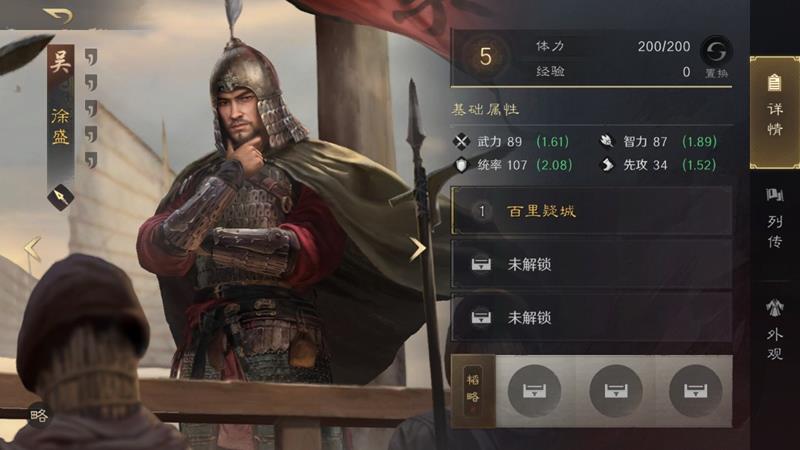
Task: Click the shield 统率 icon
Action: (461, 165)
